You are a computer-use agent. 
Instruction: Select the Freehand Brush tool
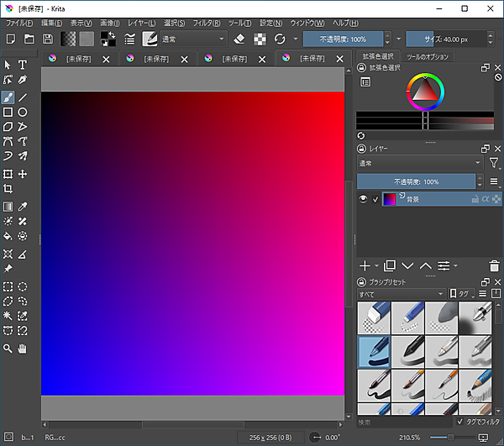tap(8, 97)
